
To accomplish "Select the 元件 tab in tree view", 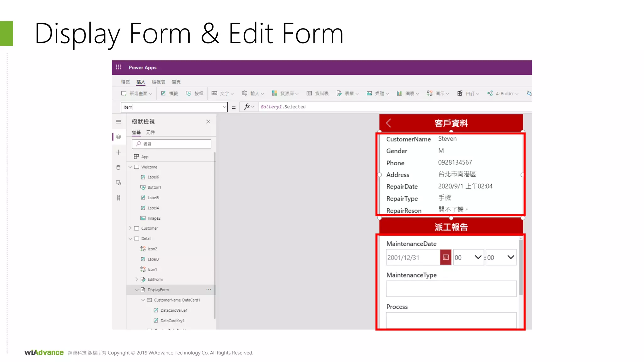I will coord(150,132).
